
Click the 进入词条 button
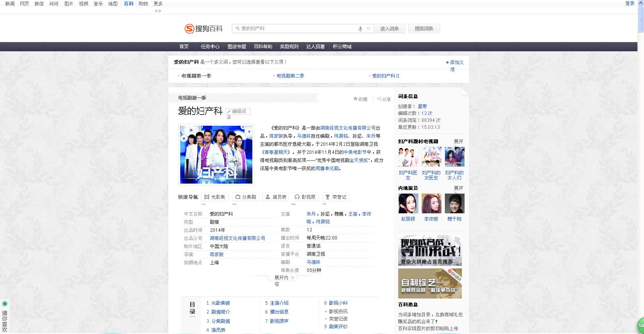[x=389, y=29]
